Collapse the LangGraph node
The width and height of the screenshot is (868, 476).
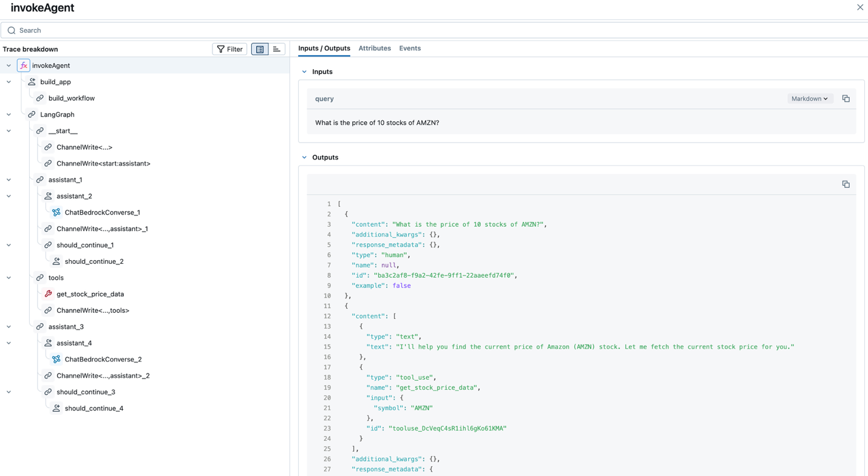tap(8, 115)
